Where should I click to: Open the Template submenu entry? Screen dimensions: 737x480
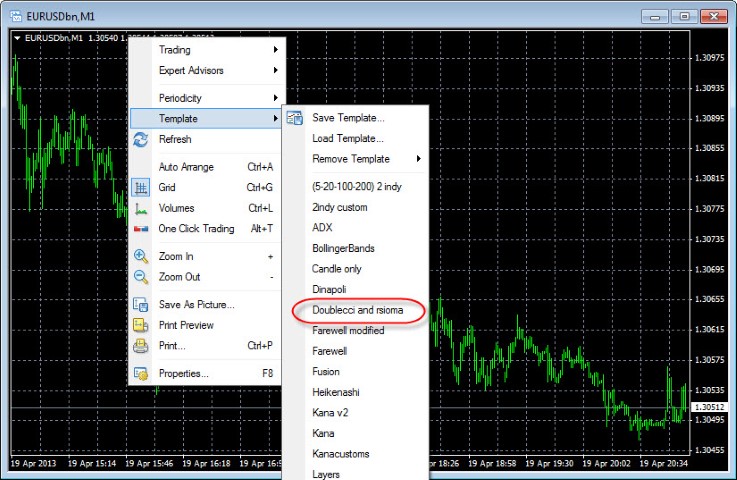[205, 118]
